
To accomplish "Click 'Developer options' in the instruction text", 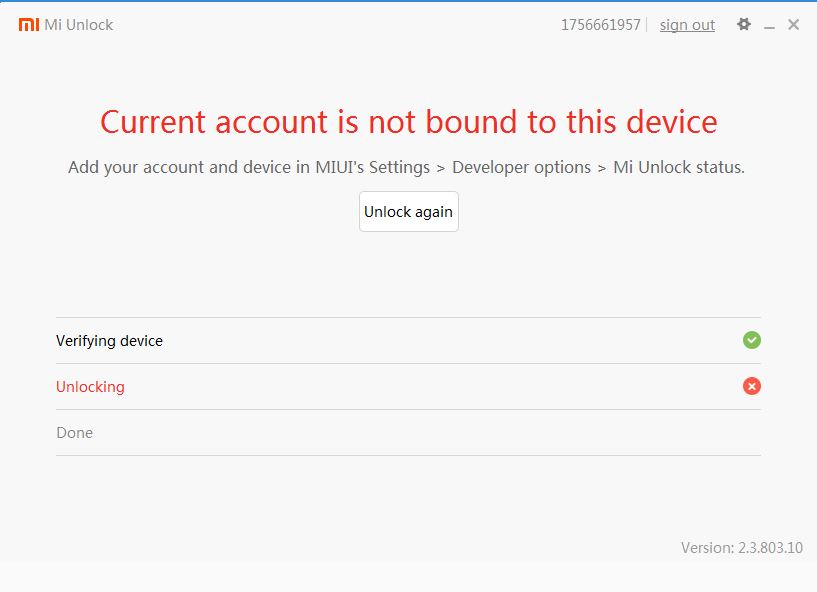I will point(521,167).
